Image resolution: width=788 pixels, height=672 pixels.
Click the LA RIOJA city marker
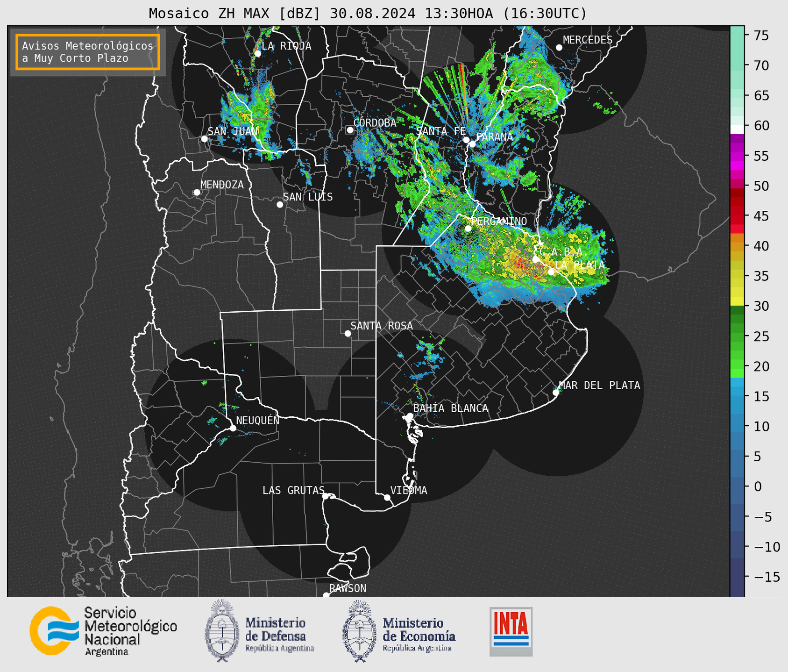(x=258, y=54)
